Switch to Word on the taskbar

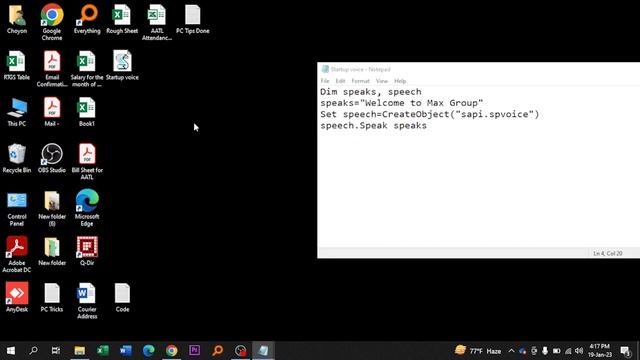point(126,351)
